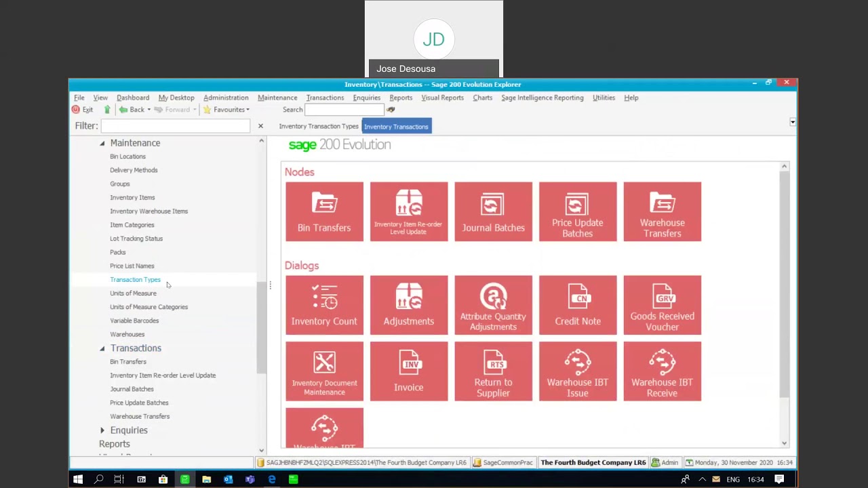Viewport: 868px width, 488px height.
Task: Click the Admin user status bar entry
Action: (x=665, y=463)
